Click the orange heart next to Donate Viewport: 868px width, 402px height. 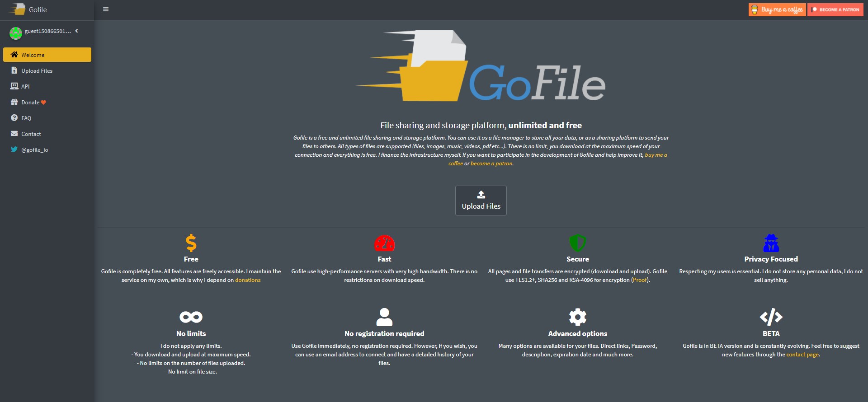tap(43, 103)
